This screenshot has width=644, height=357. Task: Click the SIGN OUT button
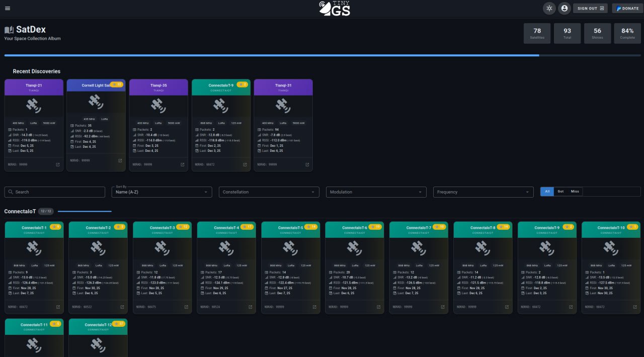[x=590, y=9]
